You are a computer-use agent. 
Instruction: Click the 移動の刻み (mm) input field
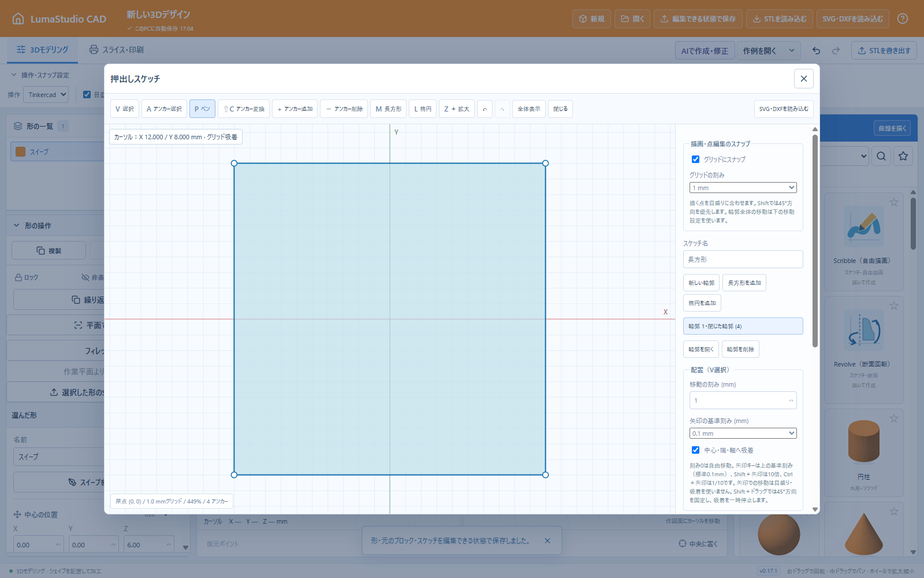[x=743, y=401]
